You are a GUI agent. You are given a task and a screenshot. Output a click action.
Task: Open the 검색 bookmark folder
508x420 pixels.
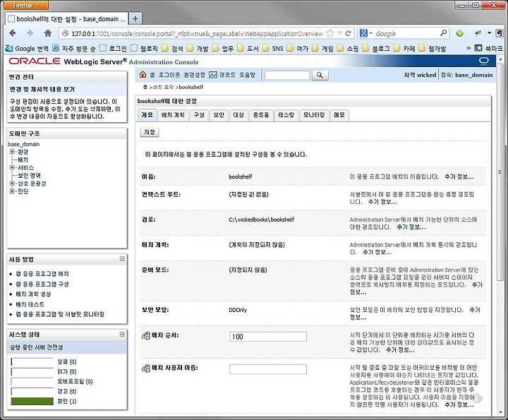point(173,48)
